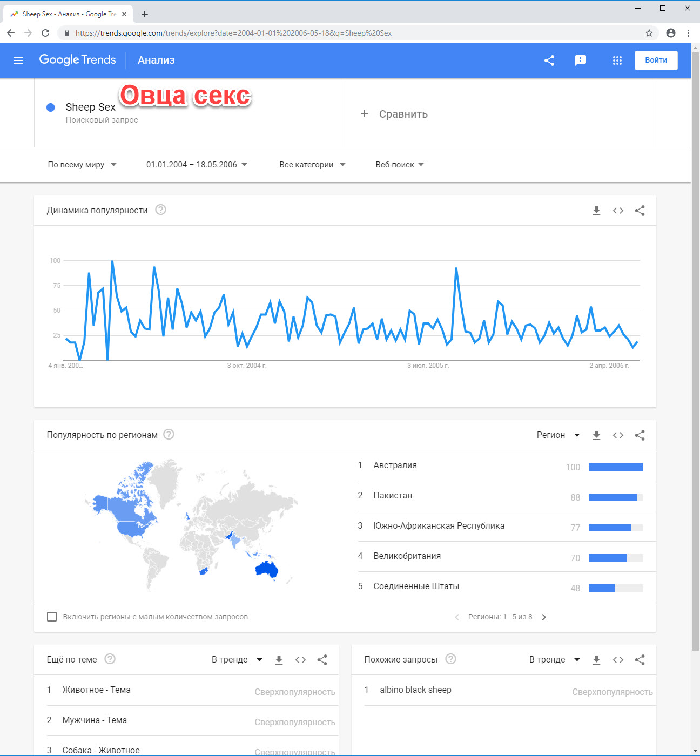Open the feedback icon in header

tap(581, 60)
